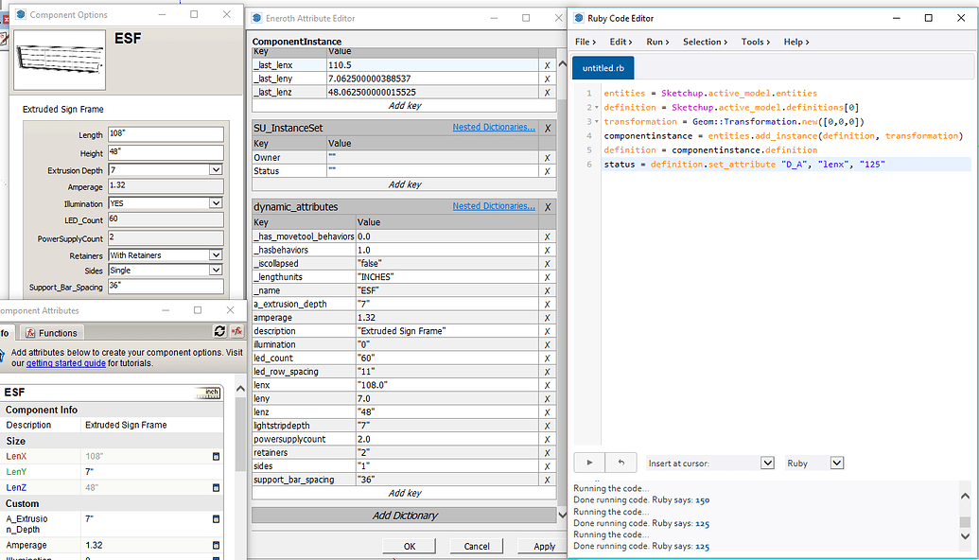
Task: Open the Illumination dropdown showing YES
Action: pyautogui.click(x=216, y=203)
